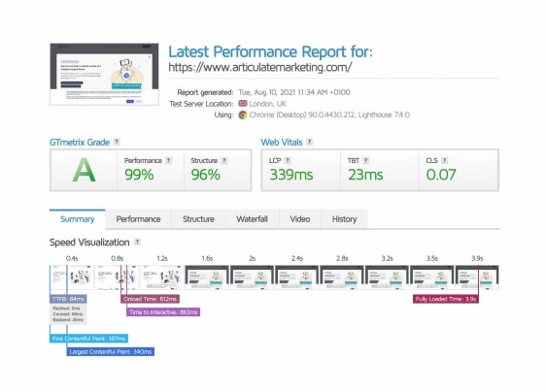The image size is (546, 392).
Task: Switch to the Performance tab
Action: 138,219
